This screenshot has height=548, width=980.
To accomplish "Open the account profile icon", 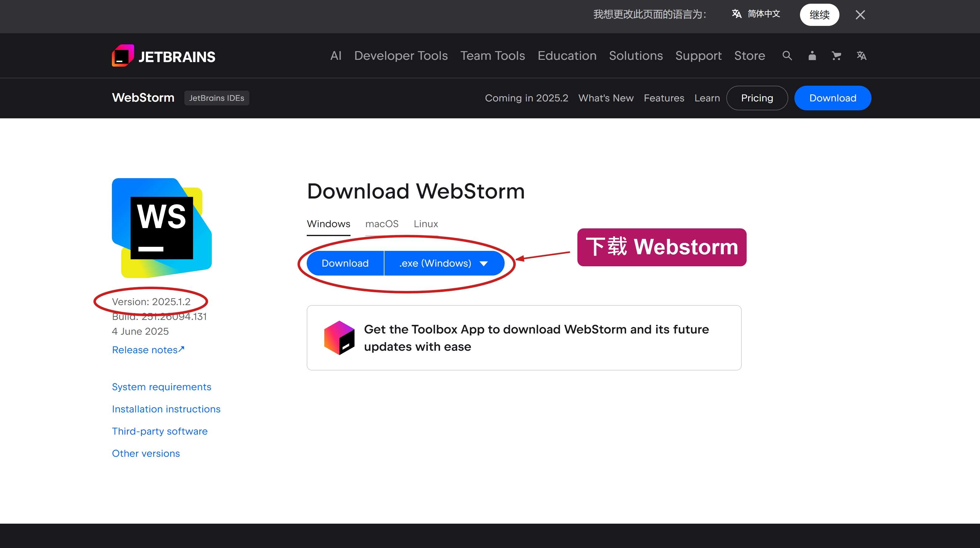I will (x=812, y=56).
